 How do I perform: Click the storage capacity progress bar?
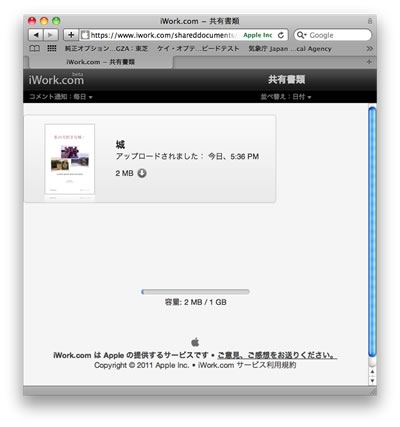(x=195, y=292)
